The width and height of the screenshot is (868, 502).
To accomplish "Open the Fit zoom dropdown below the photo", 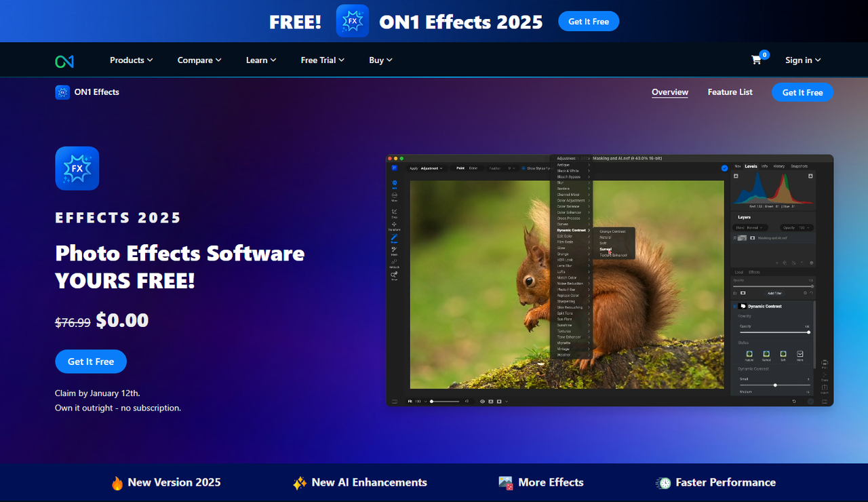I will (x=417, y=402).
